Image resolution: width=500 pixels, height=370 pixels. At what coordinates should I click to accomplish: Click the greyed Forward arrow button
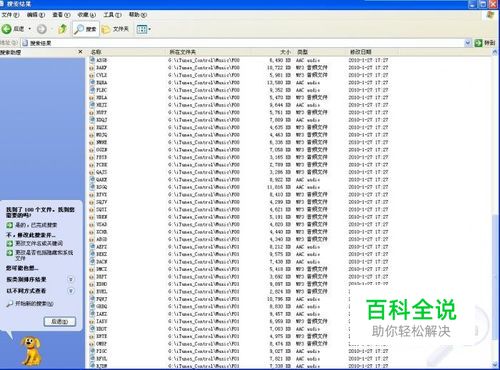point(42,29)
